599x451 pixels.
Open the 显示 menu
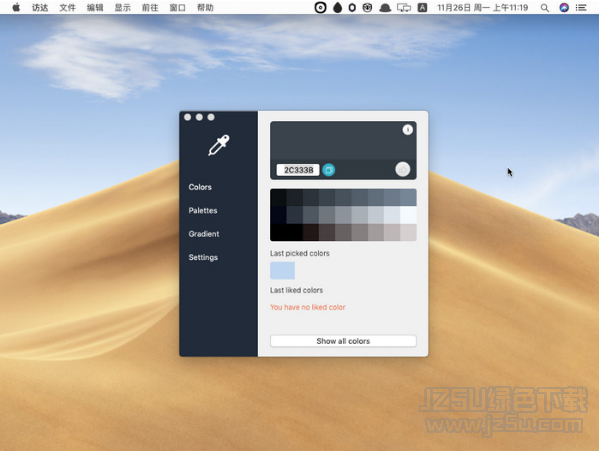click(122, 8)
